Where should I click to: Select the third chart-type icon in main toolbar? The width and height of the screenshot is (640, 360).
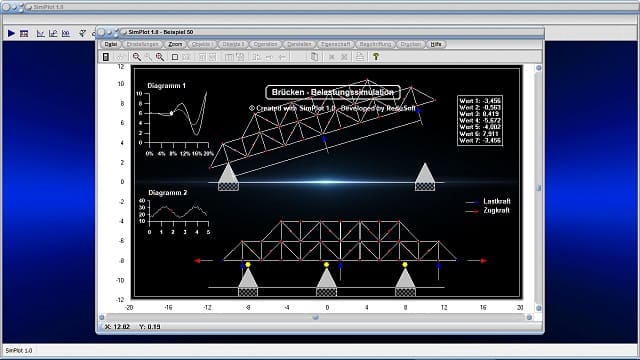tap(66, 33)
